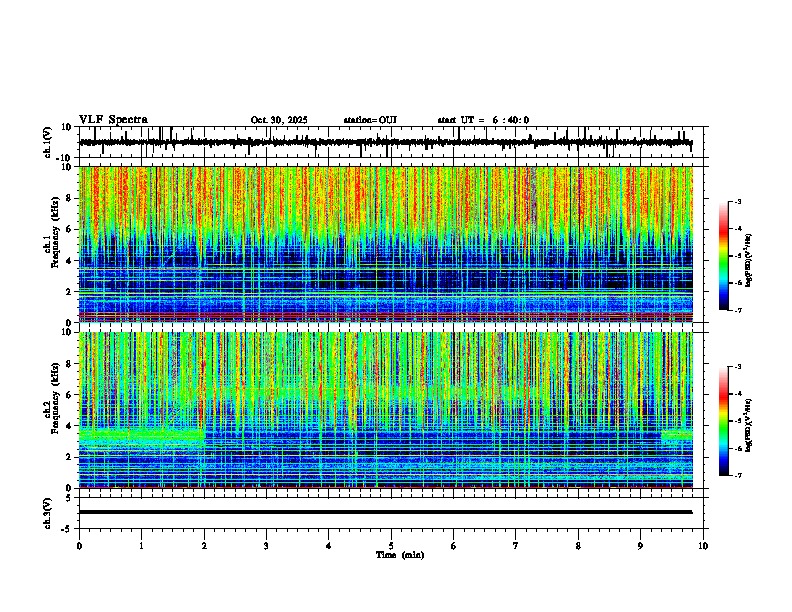The image size is (792, 612).
Task: Click the "-7" label on ch.2 color scale
Action: click(x=738, y=475)
